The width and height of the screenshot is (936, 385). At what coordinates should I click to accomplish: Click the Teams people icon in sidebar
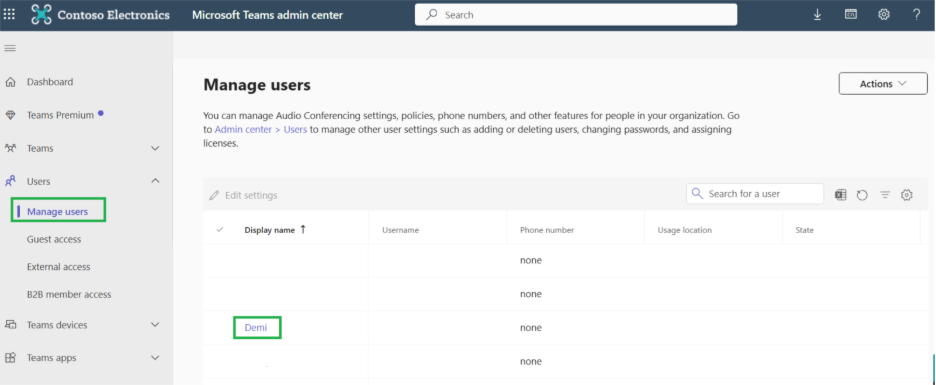pyautogui.click(x=10, y=148)
